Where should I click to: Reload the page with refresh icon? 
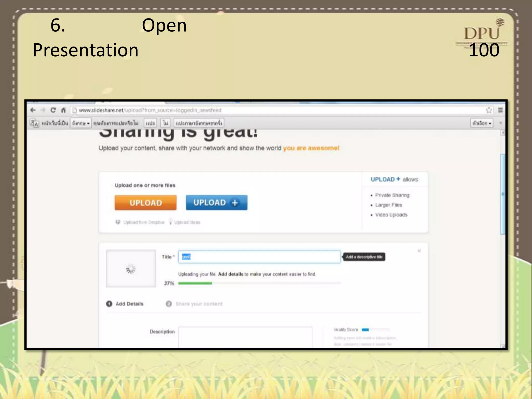pyautogui.click(x=53, y=110)
